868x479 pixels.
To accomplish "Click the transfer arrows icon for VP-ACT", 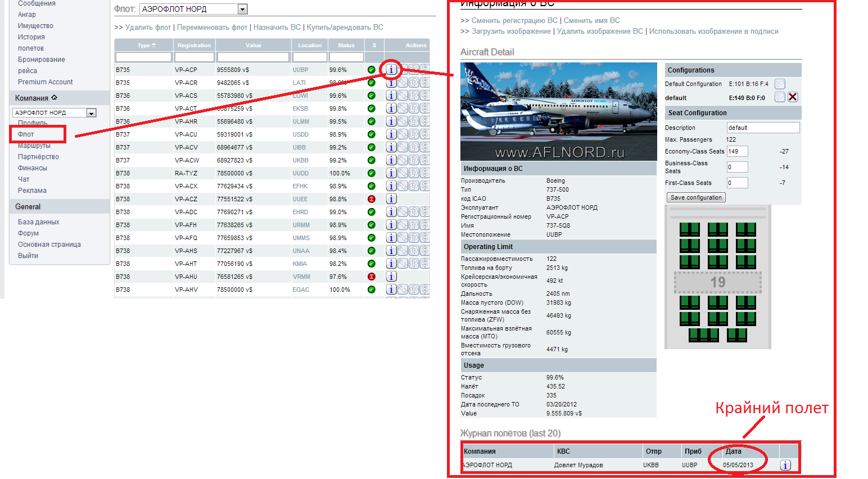I will pyautogui.click(x=414, y=109).
